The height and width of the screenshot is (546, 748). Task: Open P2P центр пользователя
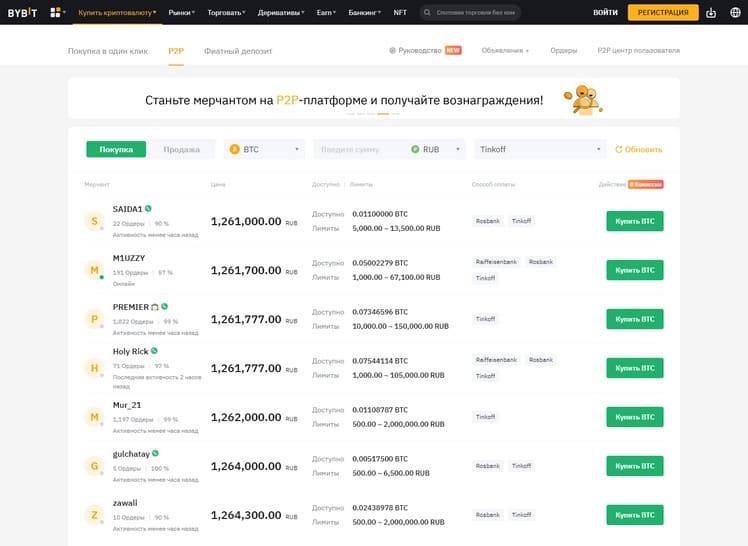click(x=638, y=50)
